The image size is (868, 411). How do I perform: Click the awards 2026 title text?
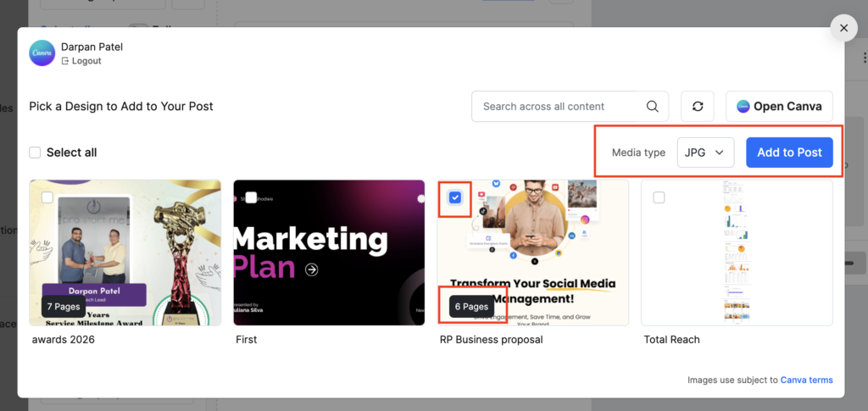tap(63, 340)
